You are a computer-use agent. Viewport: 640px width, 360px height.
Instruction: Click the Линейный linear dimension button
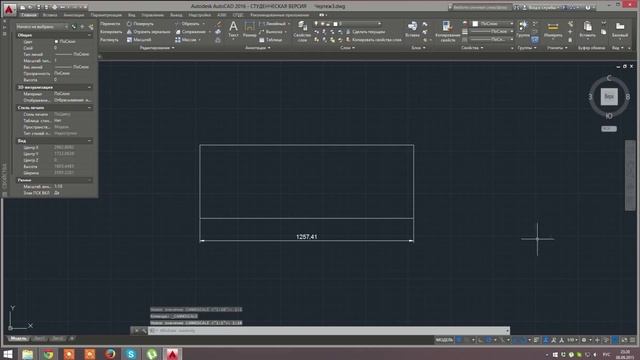pyautogui.click(x=272, y=24)
